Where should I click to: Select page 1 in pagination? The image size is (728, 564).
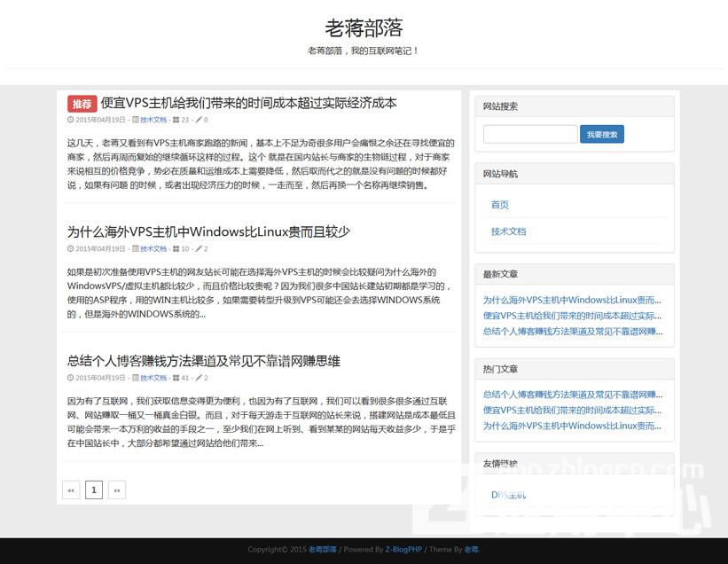(x=94, y=490)
